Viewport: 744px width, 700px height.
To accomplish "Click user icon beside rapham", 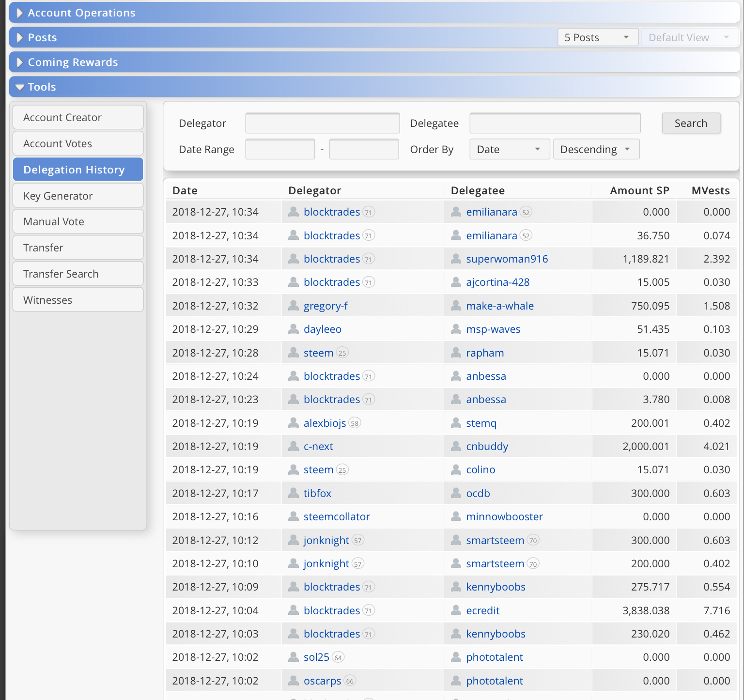I will 456,353.
